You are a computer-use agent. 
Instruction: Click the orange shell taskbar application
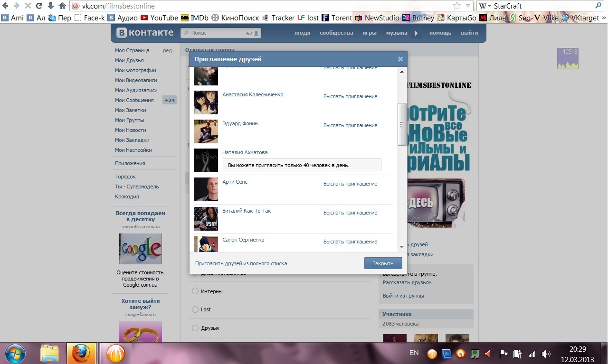(x=116, y=353)
